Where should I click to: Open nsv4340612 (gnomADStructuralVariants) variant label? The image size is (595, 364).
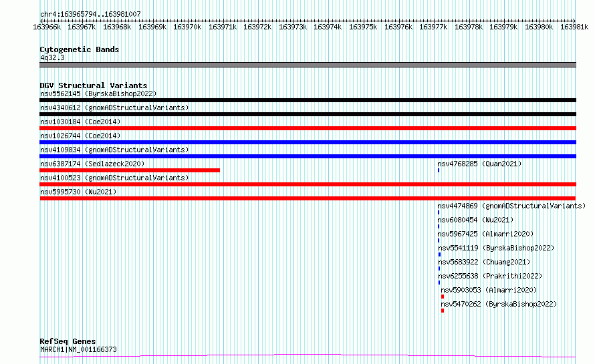114,108
